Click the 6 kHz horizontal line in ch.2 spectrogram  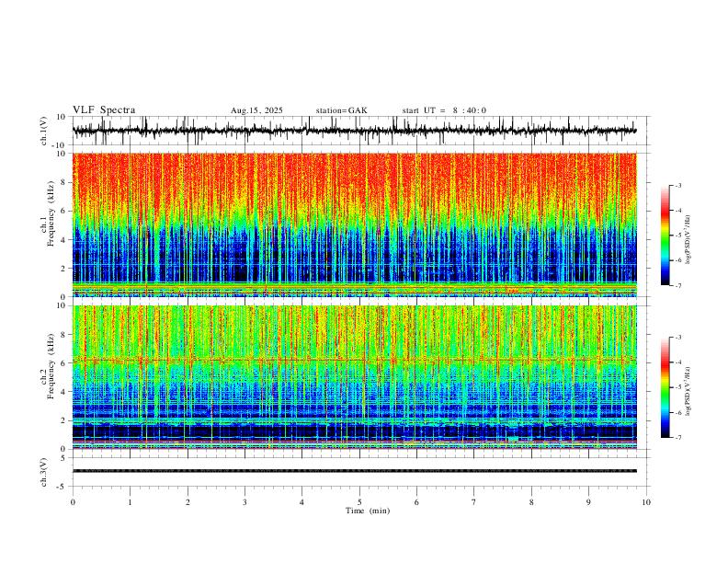click(354, 360)
